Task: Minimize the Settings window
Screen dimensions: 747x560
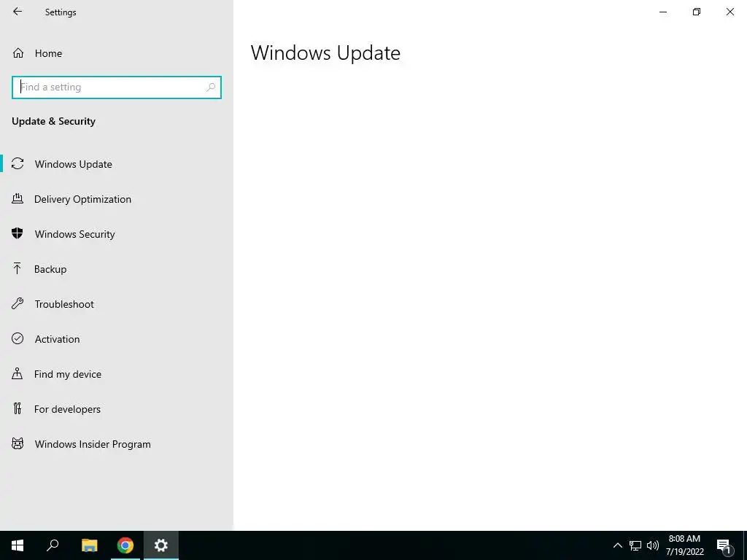Action: tap(662, 12)
